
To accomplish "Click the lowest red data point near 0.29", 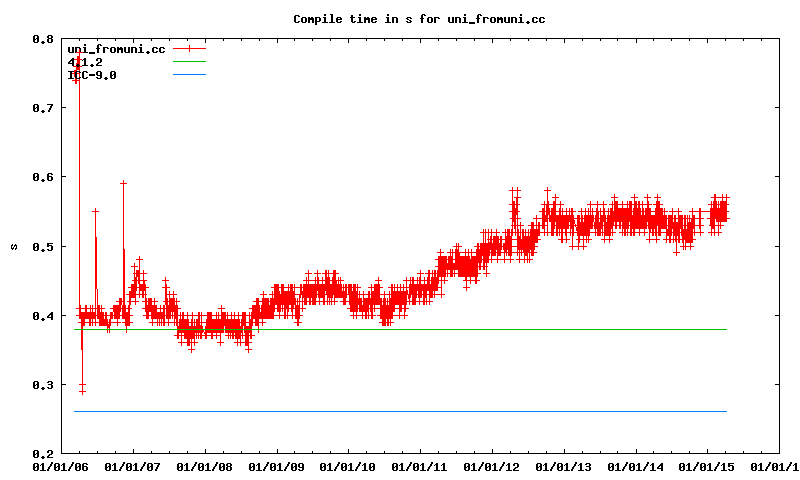I will [82, 391].
